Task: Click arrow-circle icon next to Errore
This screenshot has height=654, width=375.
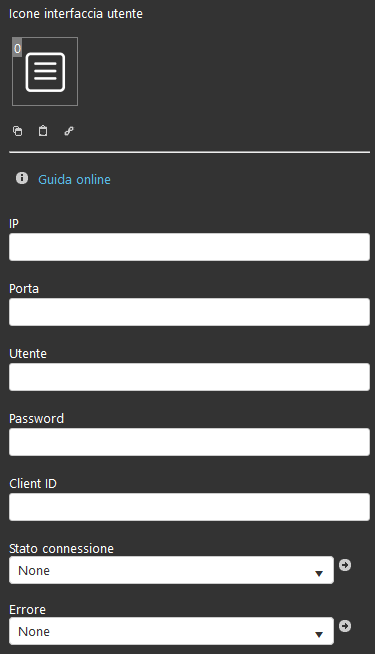Action: click(x=345, y=626)
